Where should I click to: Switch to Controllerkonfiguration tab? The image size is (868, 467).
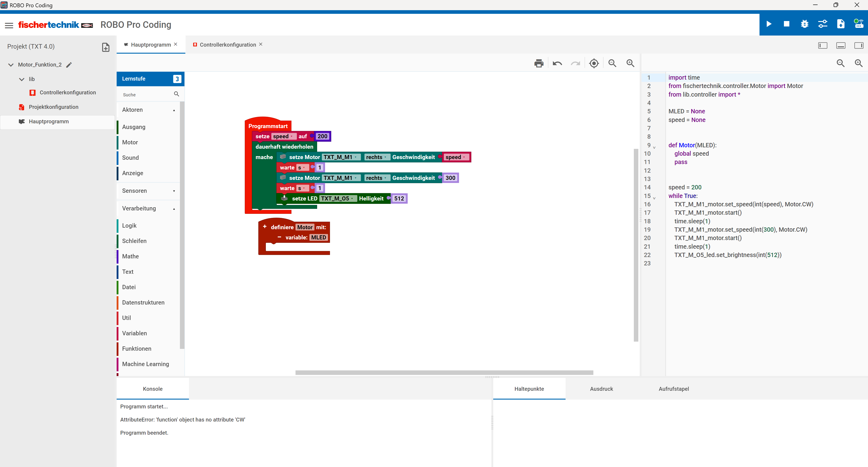click(x=227, y=45)
